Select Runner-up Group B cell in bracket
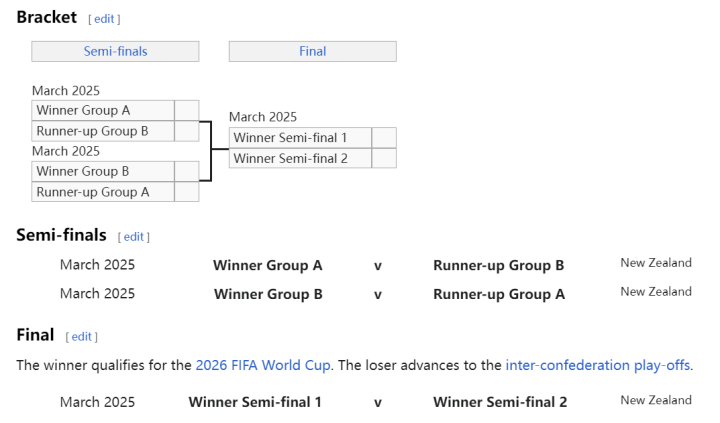Screen dimensions: 720x423 click(x=103, y=131)
